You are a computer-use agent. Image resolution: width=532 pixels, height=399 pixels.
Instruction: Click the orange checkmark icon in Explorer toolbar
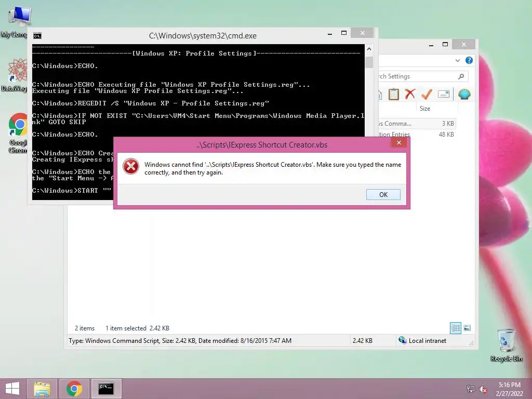(x=427, y=95)
